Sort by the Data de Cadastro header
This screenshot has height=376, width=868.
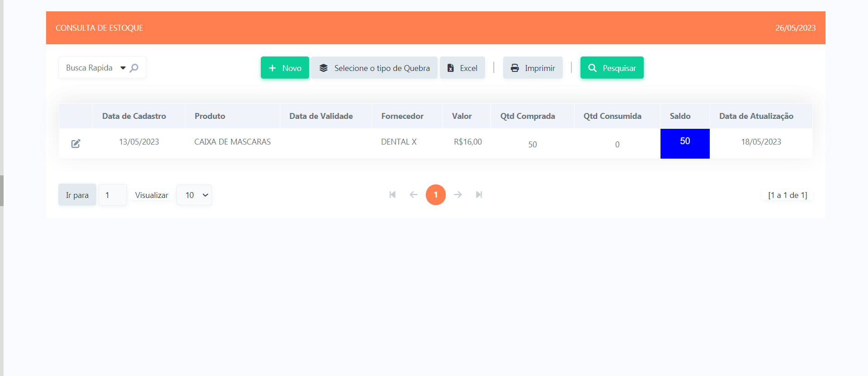point(134,116)
